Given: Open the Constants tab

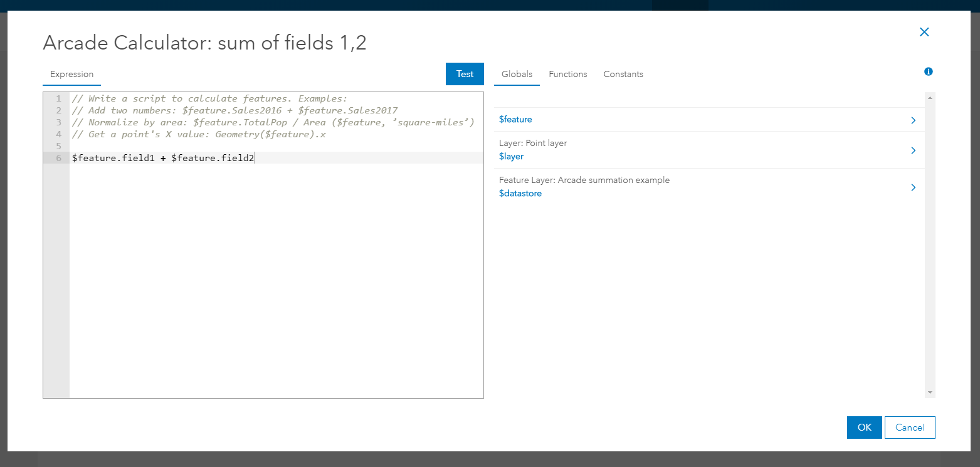Looking at the screenshot, I should click(623, 74).
